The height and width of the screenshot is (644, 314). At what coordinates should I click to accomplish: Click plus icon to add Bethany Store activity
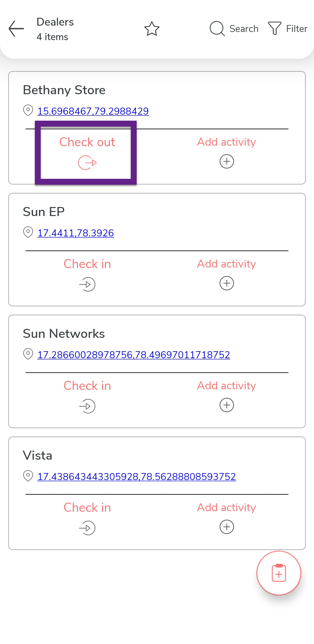click(227, 162)
